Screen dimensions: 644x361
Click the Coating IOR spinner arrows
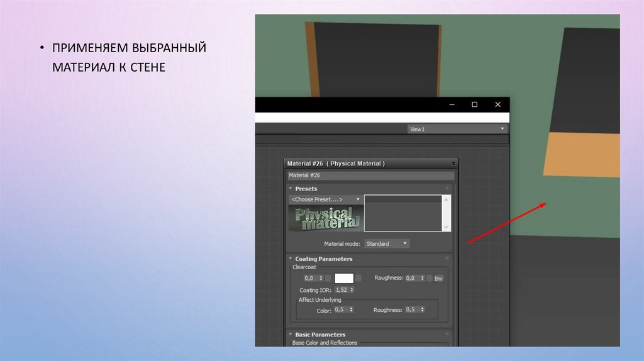click(x=352, y=290)
